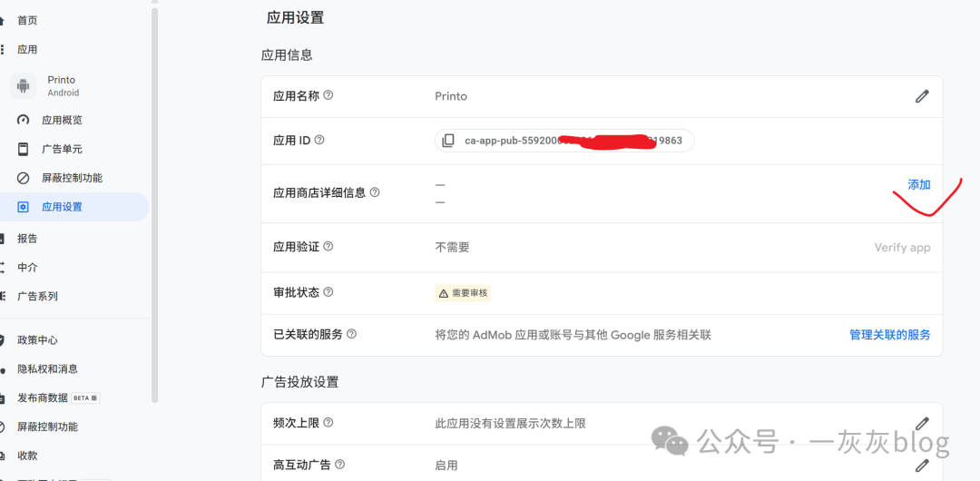Click the help icon next to 频次上限

(x=328, y=423)
